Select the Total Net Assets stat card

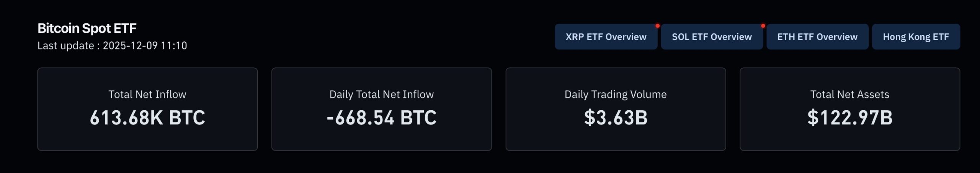tap(849, 138)
